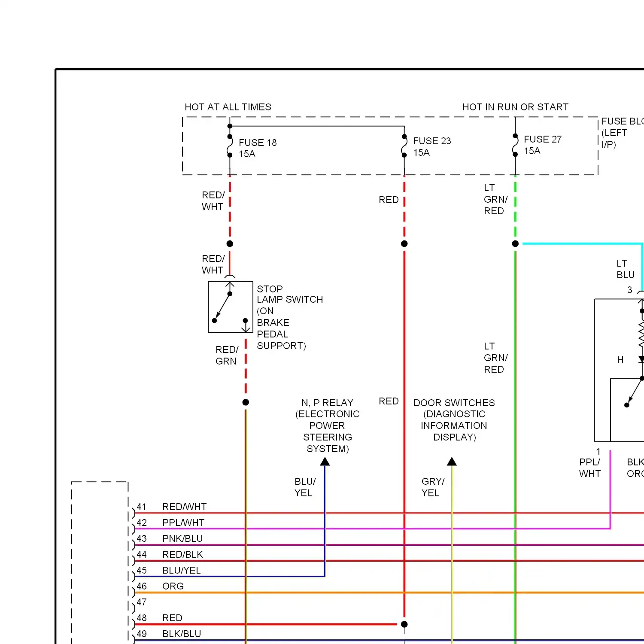Click the splice dot under the upper RED/WHT wire
This screenshot has height=644, width=644.
tap(230, 244)
